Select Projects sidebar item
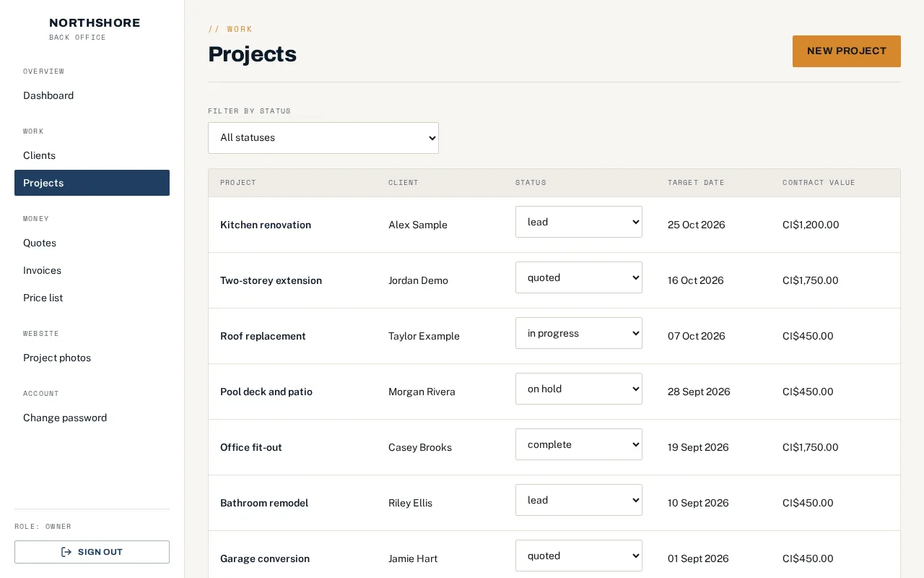This screenshot has height=578, width=924. point(92,183)
